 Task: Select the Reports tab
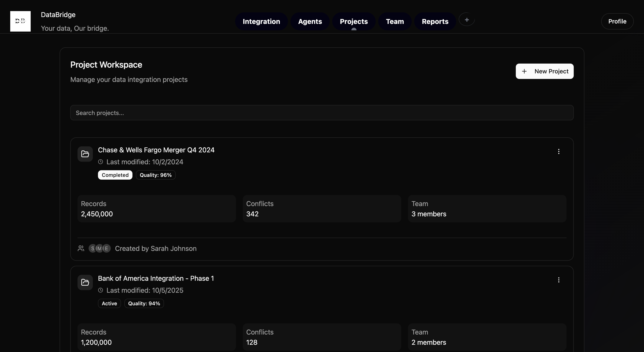(435, 22)
